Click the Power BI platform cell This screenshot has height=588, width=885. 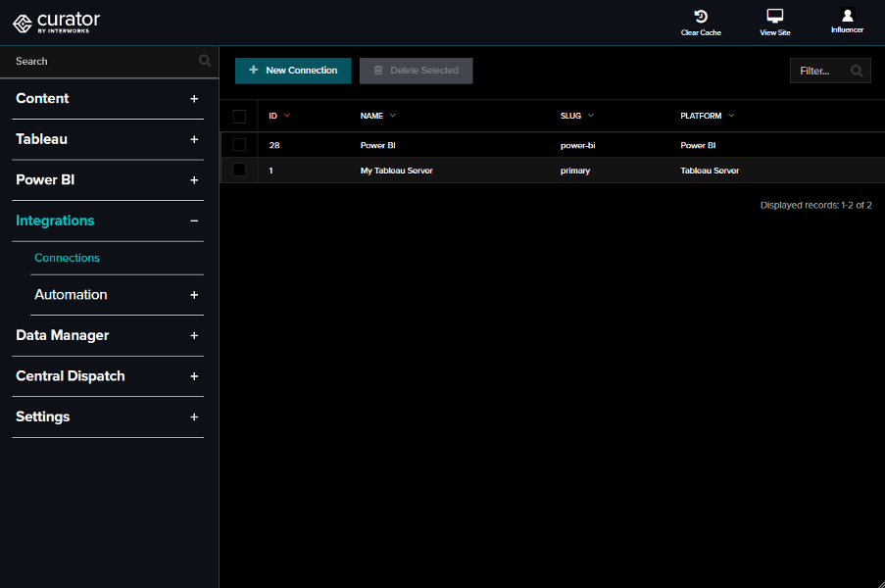tap(698, 145)
